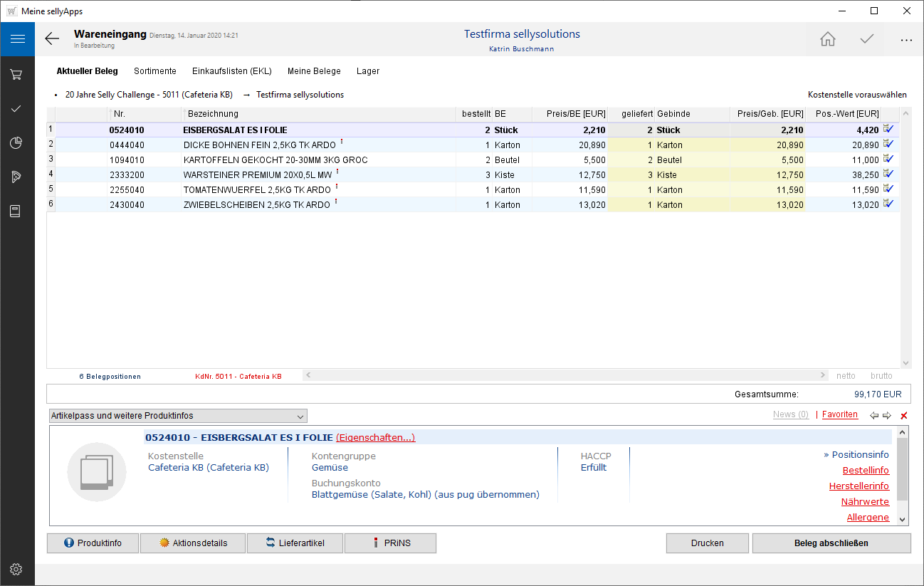924x586 pixels.
Task: Close the product info panel with red X
Action: (x=904, y=416)
